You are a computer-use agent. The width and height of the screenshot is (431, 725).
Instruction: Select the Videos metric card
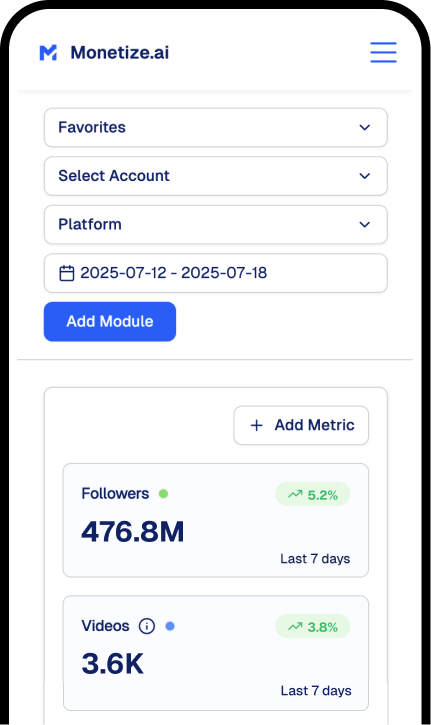(216, 653)
